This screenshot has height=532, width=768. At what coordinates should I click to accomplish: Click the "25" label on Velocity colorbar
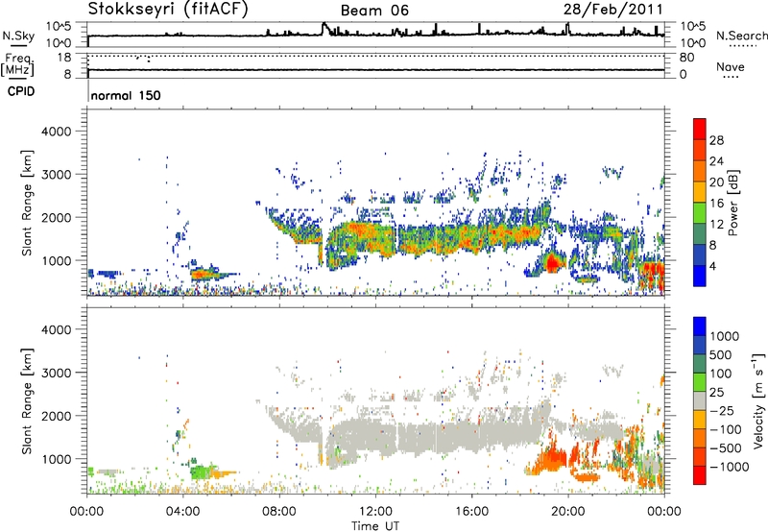[716, 393]
